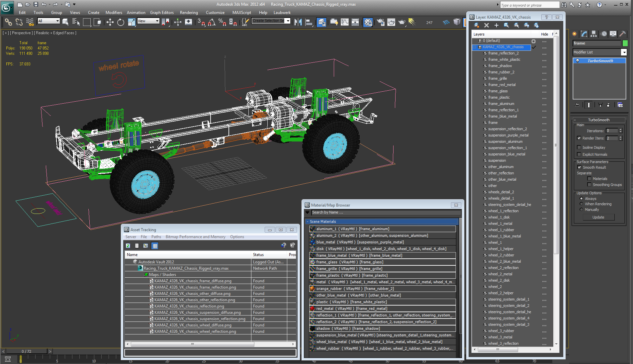Click Configure Modifier Sets icon
This screenshot has height=364, width=633.
pos(620,105)
